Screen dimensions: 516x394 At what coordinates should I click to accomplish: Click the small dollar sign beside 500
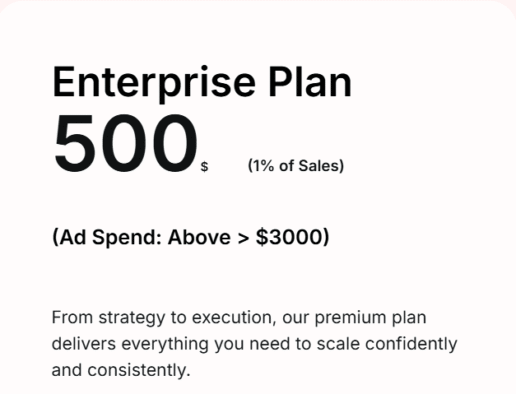[204, 166]
